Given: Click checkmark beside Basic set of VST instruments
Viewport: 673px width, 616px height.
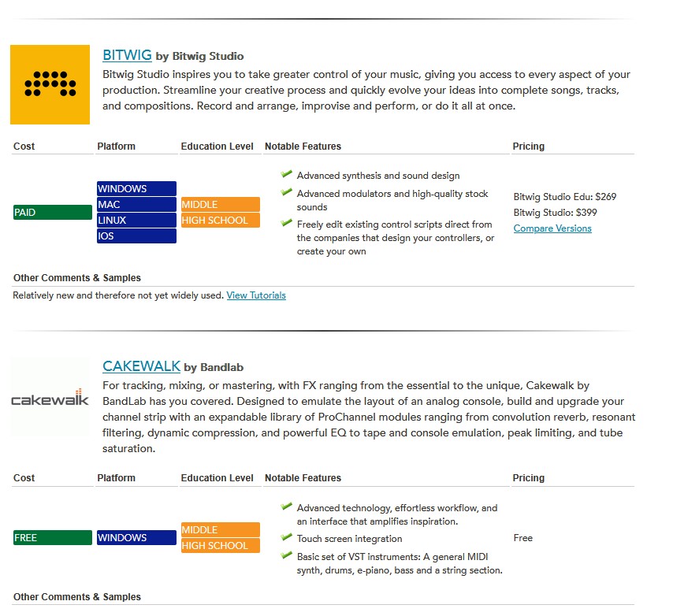Looking at the screenshot, I should (286, 555).
